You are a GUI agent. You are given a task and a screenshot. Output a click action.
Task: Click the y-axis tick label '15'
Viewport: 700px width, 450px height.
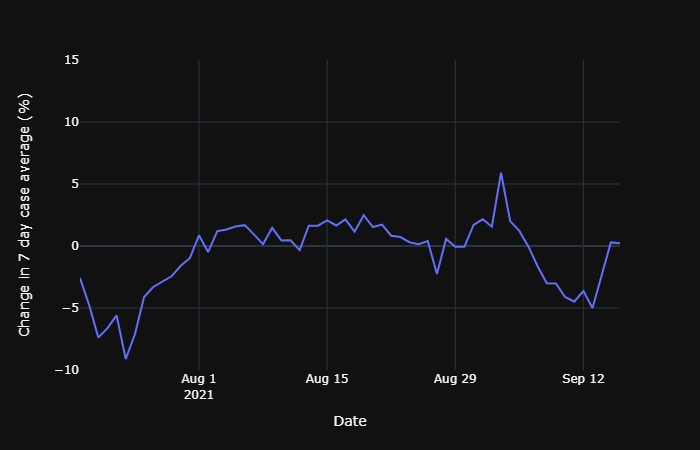click(x=71, y=60)
